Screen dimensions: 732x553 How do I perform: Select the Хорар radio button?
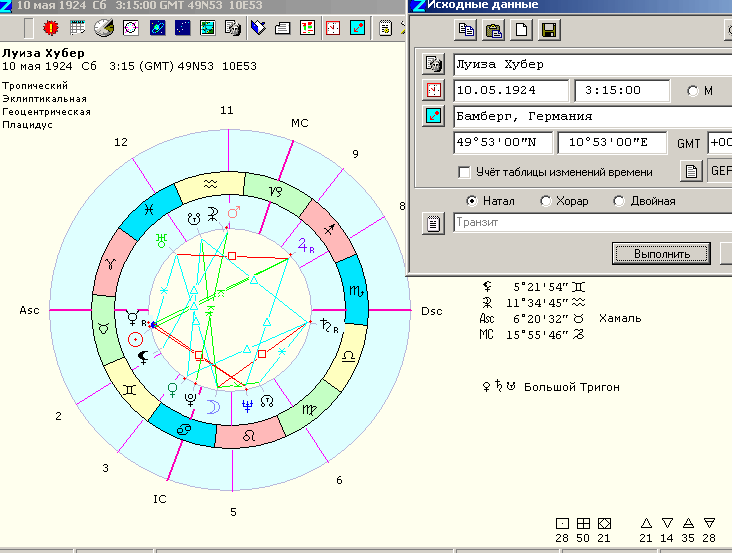pyautogui.click(x=545, y=201)
